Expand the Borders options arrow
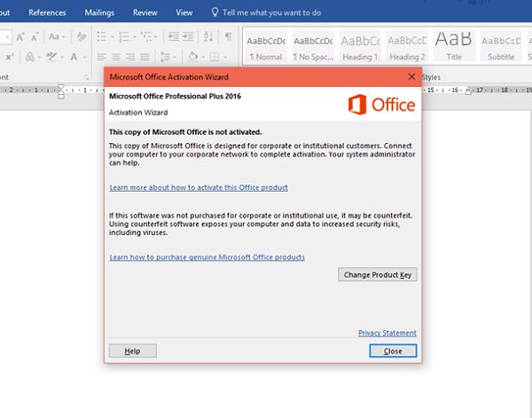The image size is (532, 418). [225, 57]
